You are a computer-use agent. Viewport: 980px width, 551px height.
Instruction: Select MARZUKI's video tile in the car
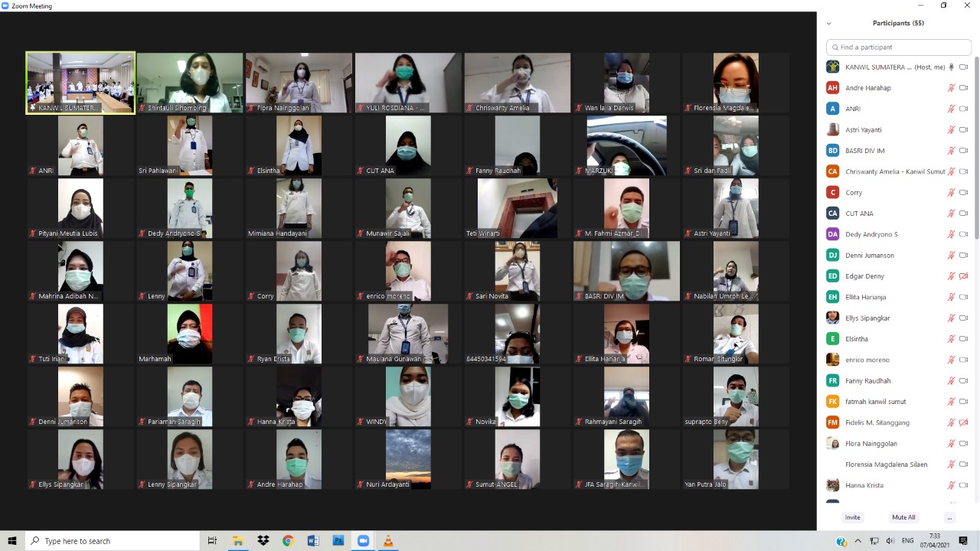626,145
